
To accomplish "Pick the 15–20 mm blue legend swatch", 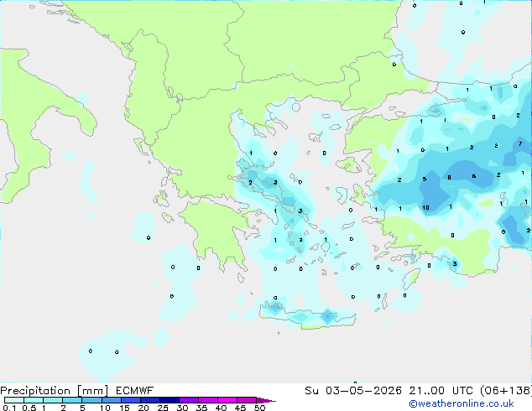I will [130, 400].
